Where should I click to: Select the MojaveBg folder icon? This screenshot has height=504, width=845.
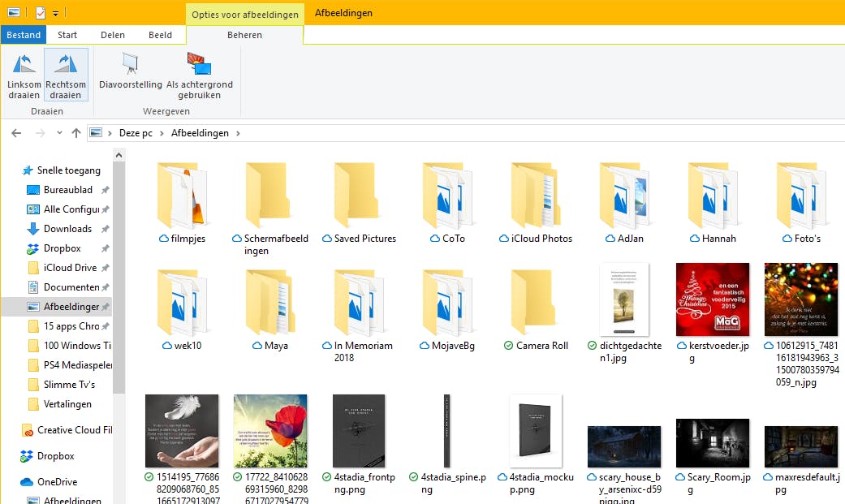pos(446,303)
